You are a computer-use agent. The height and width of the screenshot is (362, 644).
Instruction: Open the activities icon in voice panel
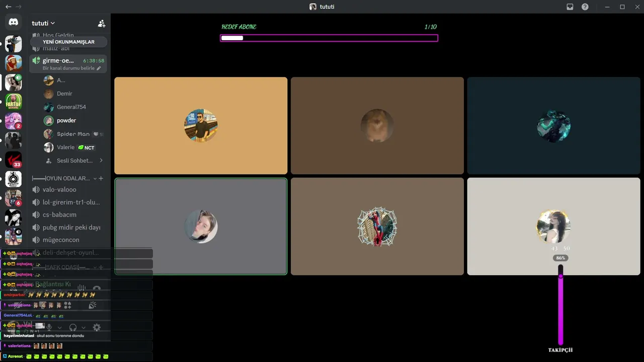(67, 305)
